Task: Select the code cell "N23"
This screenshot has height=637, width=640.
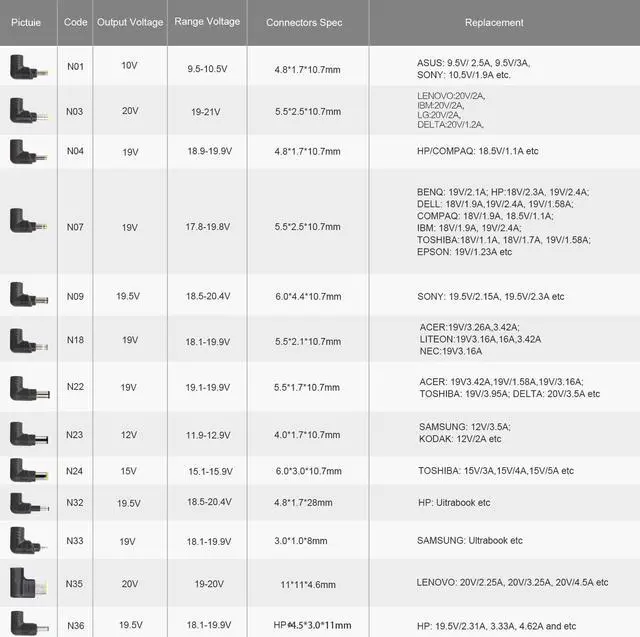Action: [x=75, y=435]
